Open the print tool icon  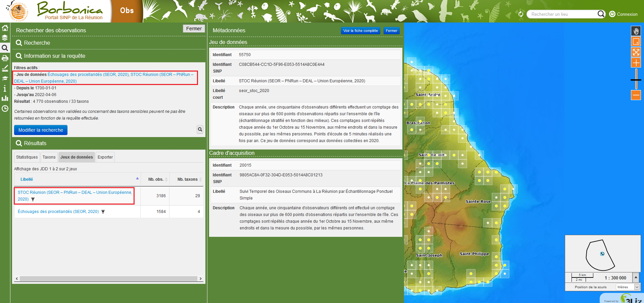click(x=5, y=58)
